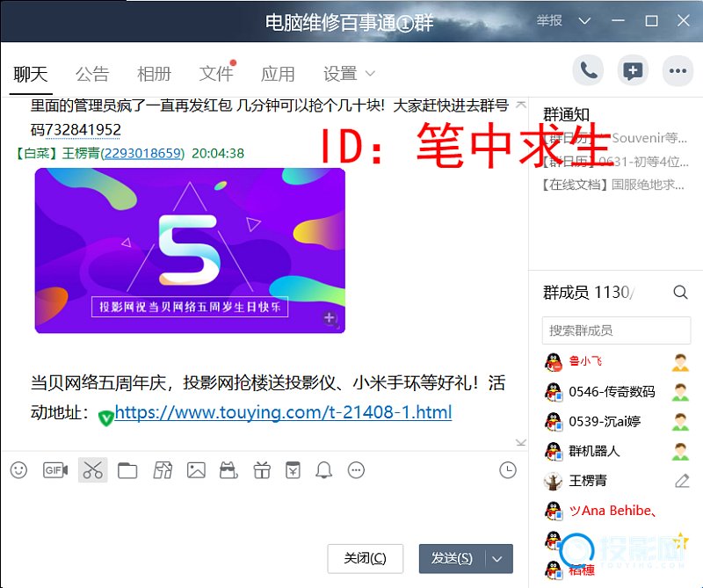Click the role badge beside 0546-传奇数码
Image resolution: width=703 pixels, height=588 pixels.
680,392
